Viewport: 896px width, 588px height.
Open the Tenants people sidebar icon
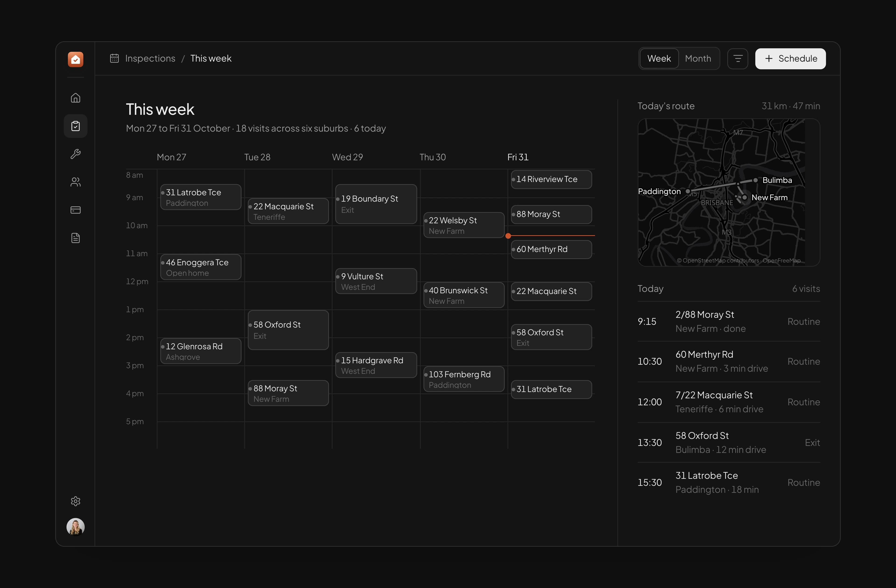pos(75,182)
